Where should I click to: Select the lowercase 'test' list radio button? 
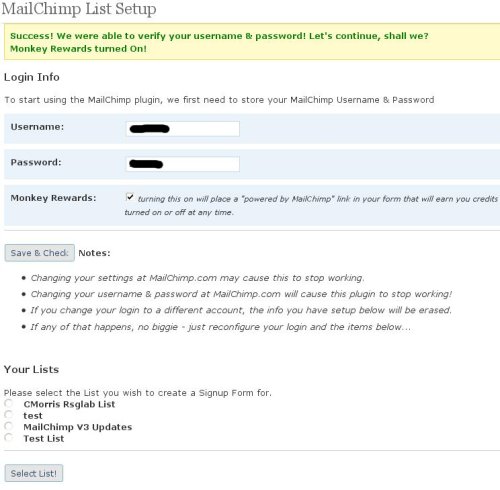click(x=9, y=415)
